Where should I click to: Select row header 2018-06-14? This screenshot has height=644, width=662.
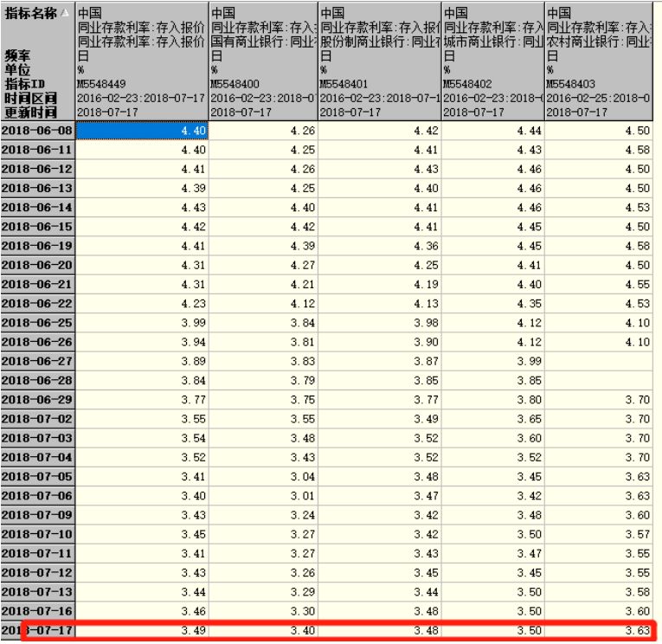(37, 208)
